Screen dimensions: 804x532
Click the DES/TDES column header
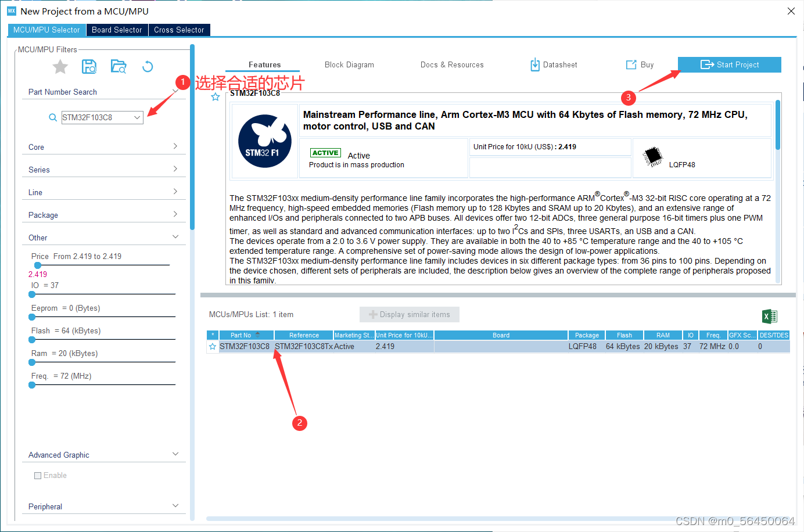774,335
